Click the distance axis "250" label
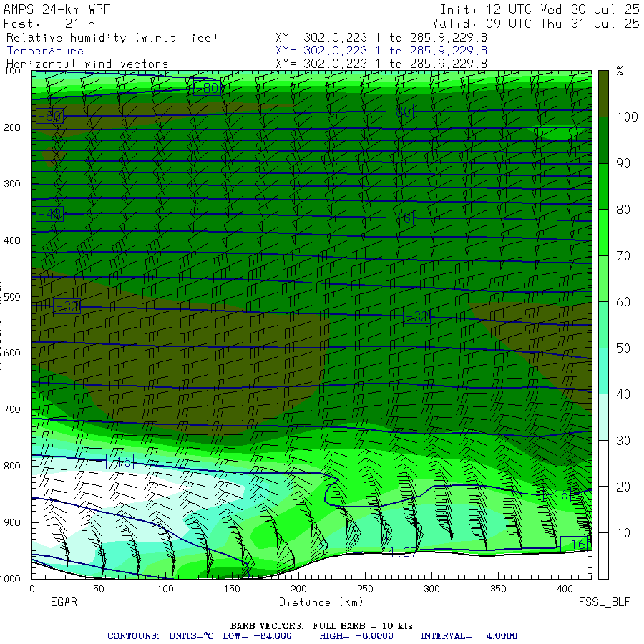This screenshot has height=644, width=644. click(x=365, y=589)
